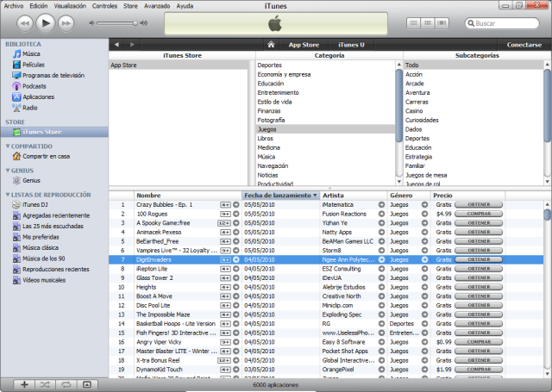Open the Store menu
The height and width of the screenshot is (392, 552).
click(130, 6)
